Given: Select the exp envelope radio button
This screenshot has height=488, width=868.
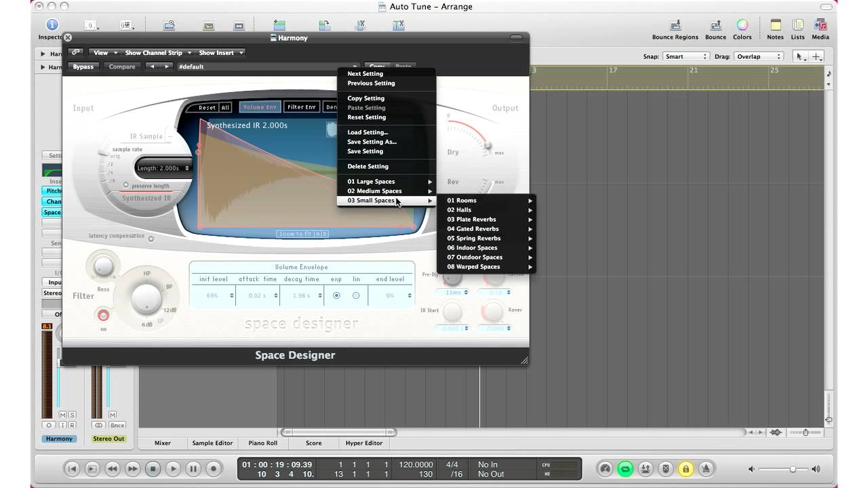Looking at the screenshot, I should click(336, 296).
